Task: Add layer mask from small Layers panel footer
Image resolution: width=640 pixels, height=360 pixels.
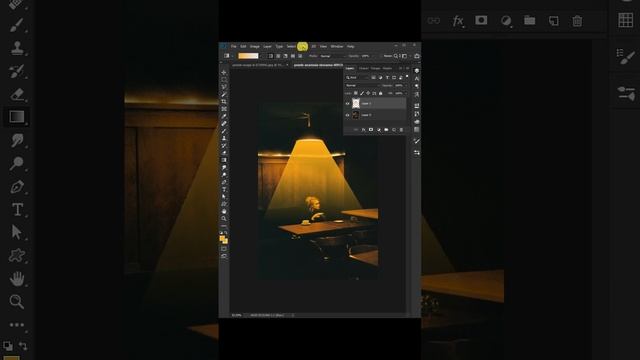Action: pyautogui.click(x=371, y=130)
